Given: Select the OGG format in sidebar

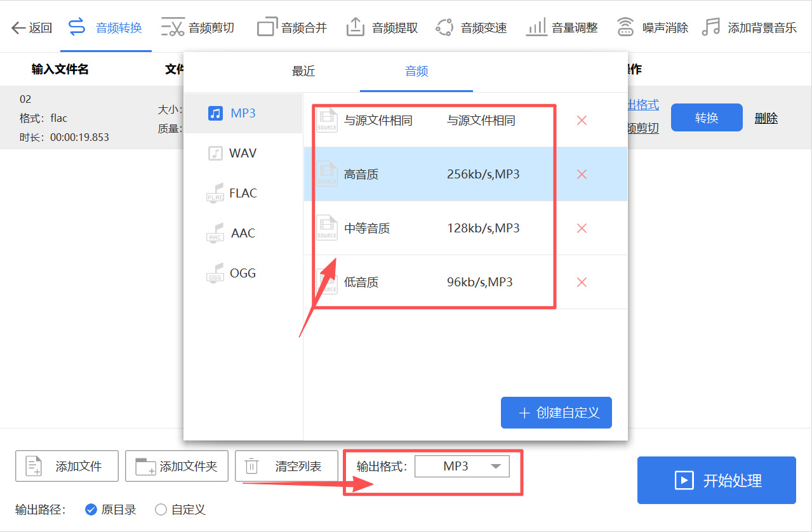Looking at the screenshot, I should [242, 272].
